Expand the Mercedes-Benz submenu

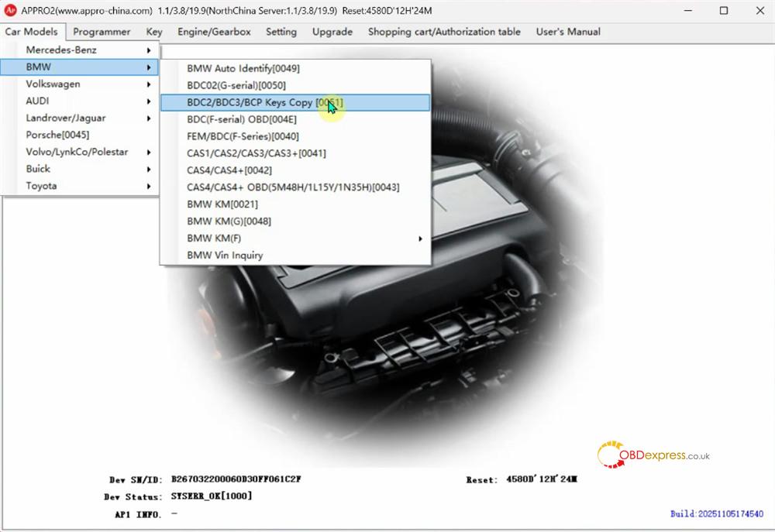pyautogui.click(x=62, y=50)
